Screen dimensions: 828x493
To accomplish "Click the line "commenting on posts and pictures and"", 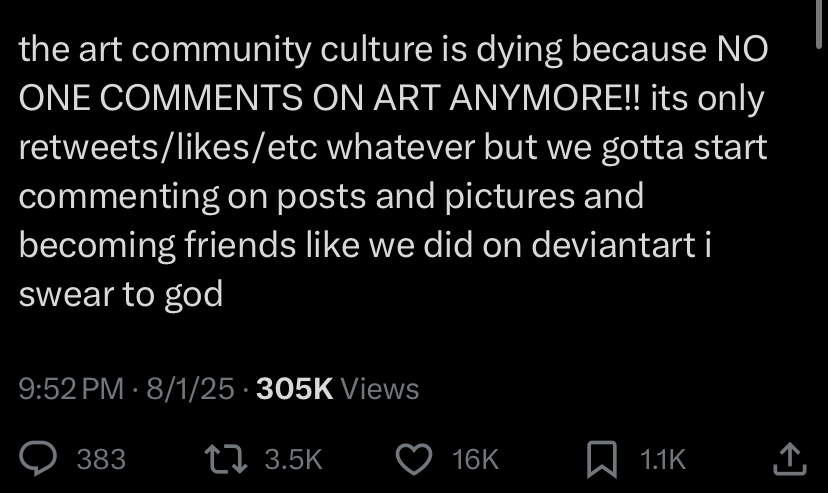I will point(332,196).
